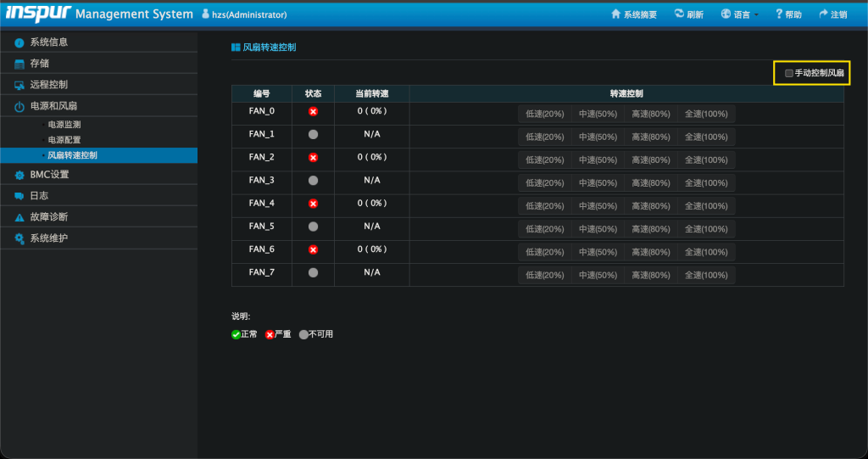Click the 电源和风扇 power icon
Screen dimensions: 868x459
click(19, 106)
